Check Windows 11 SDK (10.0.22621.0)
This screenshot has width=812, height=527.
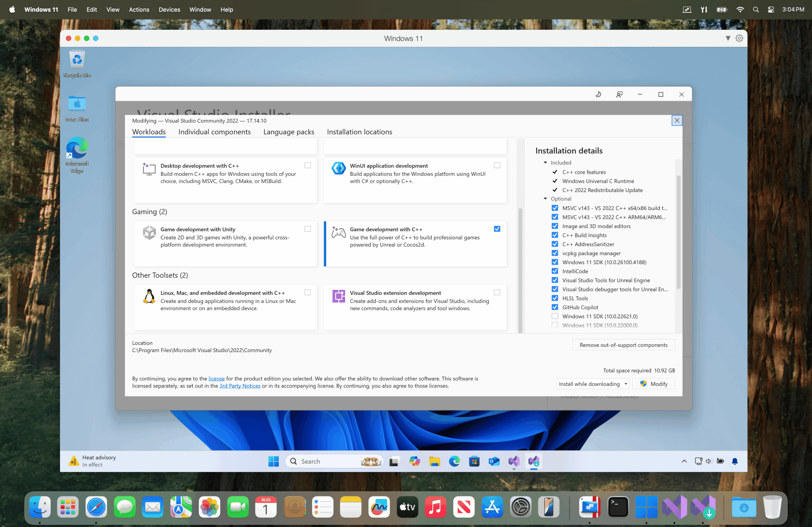pyautogui.click(x=555, y=316)
